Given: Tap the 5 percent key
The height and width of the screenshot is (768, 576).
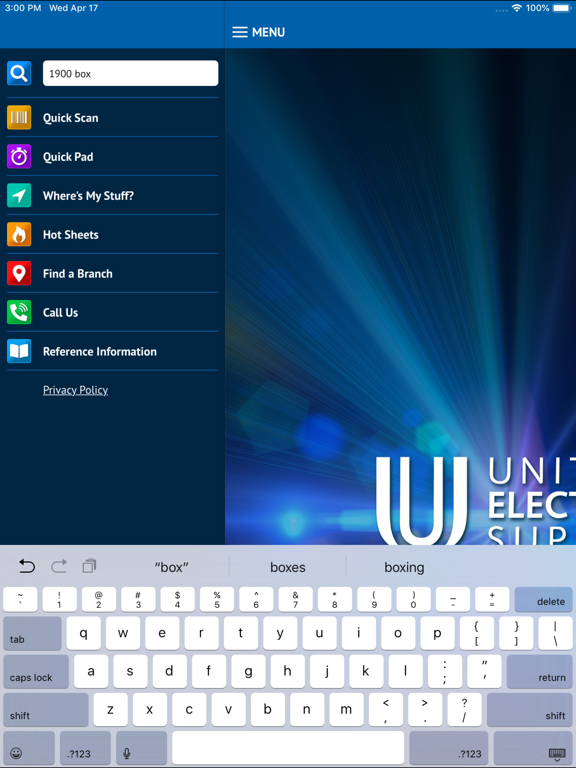Looking at the screenshot, I should pos(217,600).
